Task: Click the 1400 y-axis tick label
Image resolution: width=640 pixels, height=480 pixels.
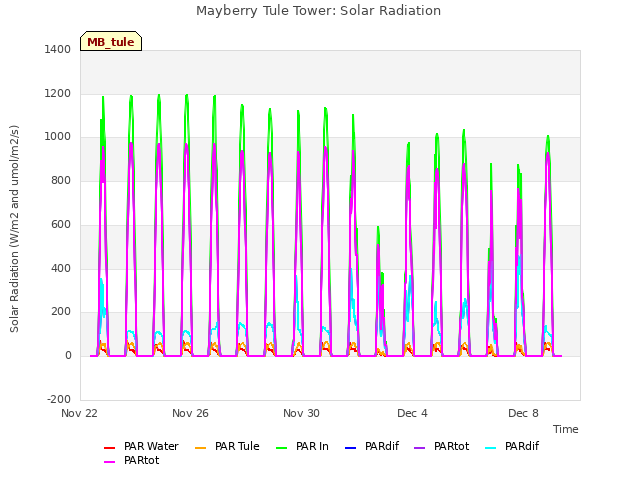Action: 58,49
